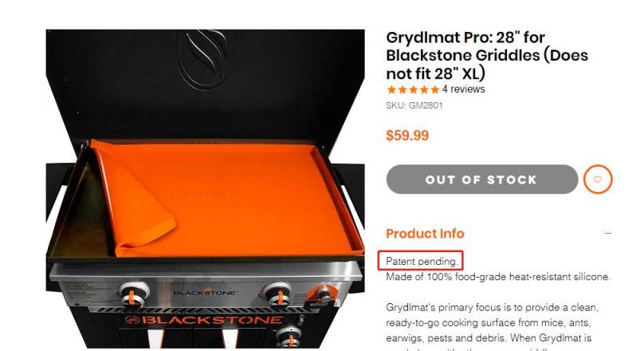The image size is (644, 351).
Task: Click the small Blackstone badge on steel panel
Action: click(205, 293)
